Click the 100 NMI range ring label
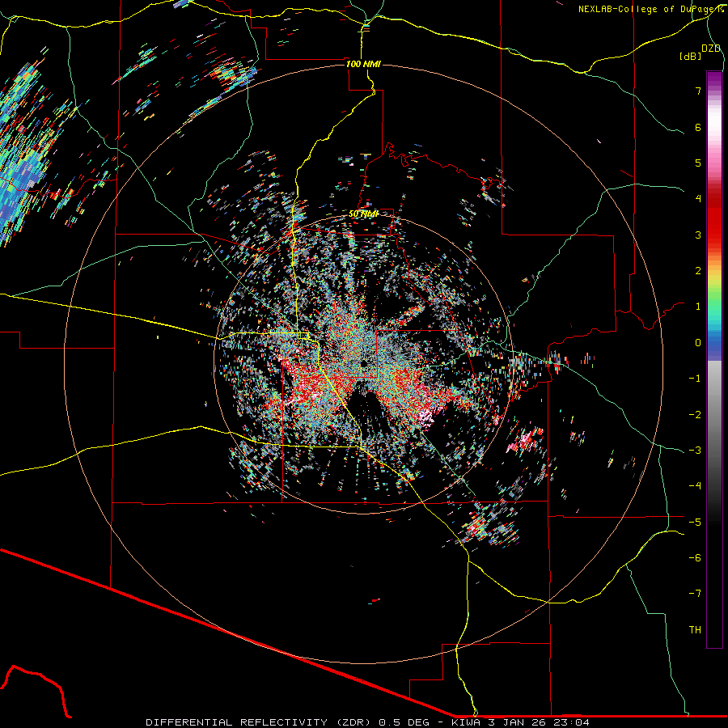 pos(363,64)
